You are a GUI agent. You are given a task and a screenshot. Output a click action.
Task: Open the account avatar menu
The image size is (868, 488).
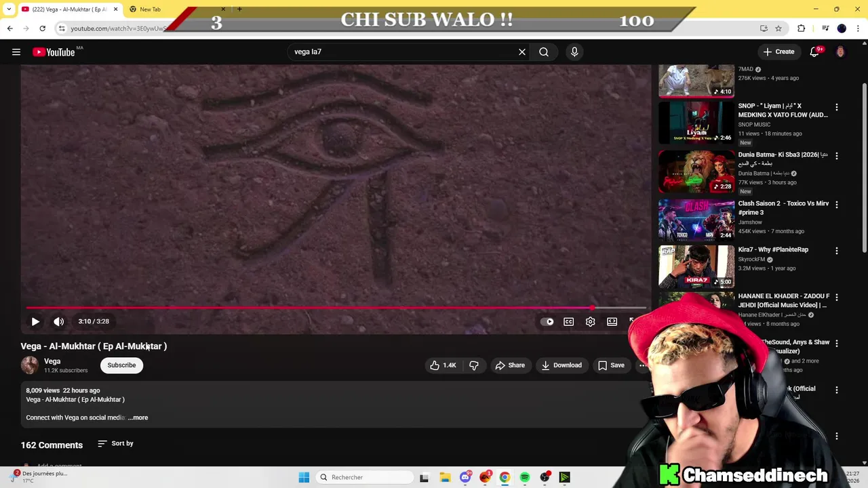coord(840,52)
